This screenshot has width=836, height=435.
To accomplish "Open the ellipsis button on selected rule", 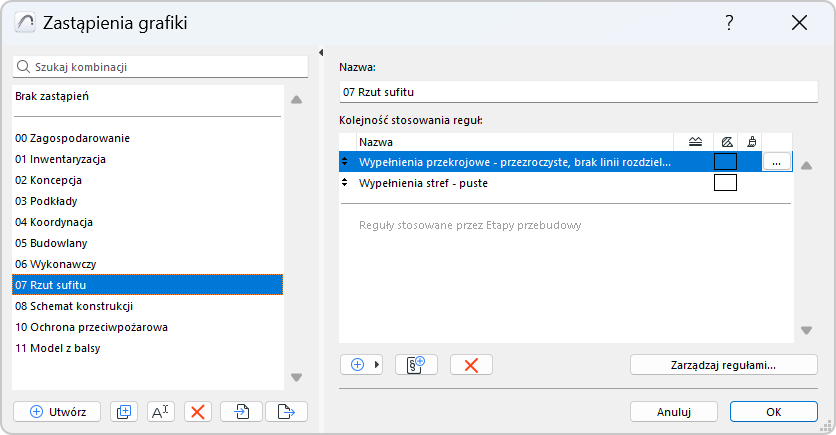I will tap(777, 161).
